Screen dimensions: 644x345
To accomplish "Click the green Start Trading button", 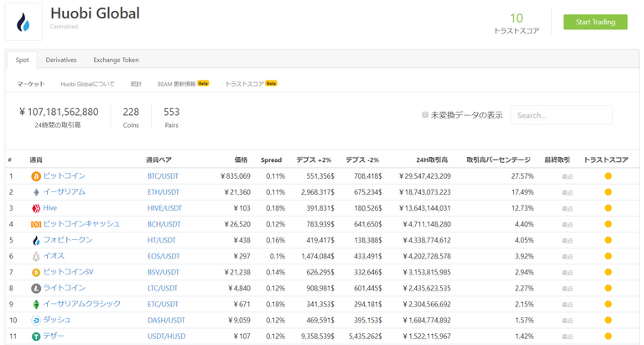I will [595, 22].
